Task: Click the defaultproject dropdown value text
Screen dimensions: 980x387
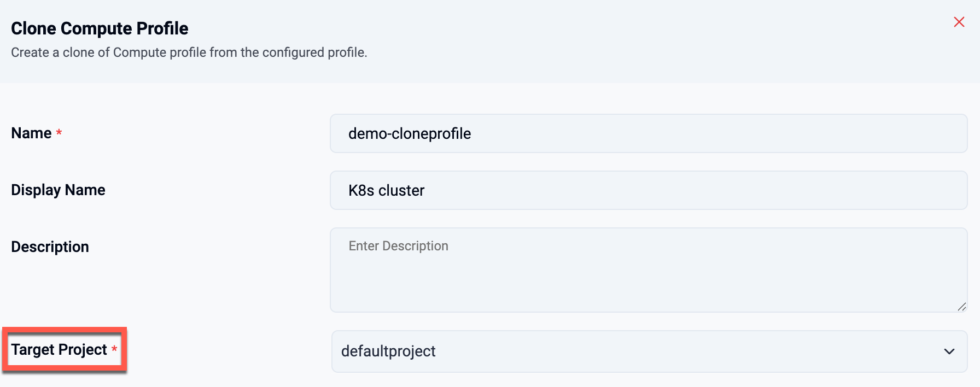Action: (x=388, y=351)
